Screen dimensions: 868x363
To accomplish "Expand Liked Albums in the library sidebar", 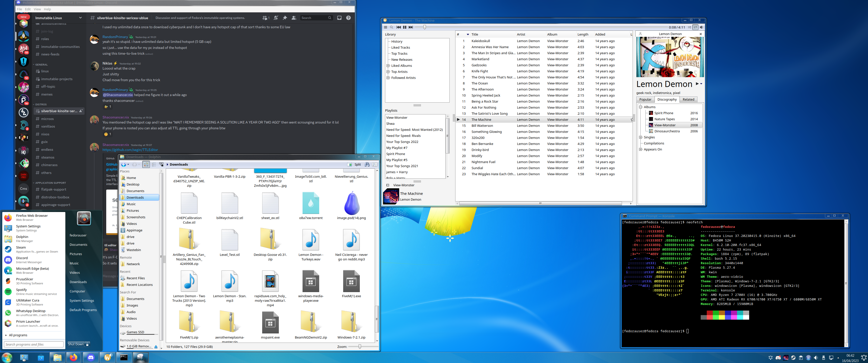I will pos(388,65).
